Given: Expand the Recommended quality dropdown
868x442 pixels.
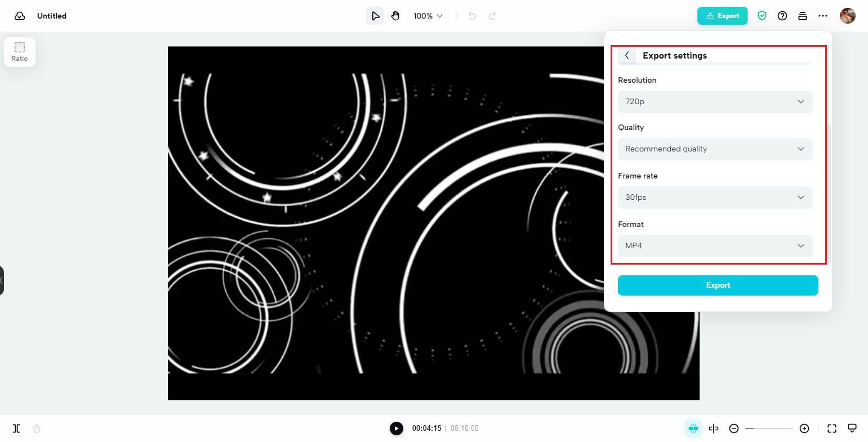Looking at the screenshot, I should pos(715,149).
